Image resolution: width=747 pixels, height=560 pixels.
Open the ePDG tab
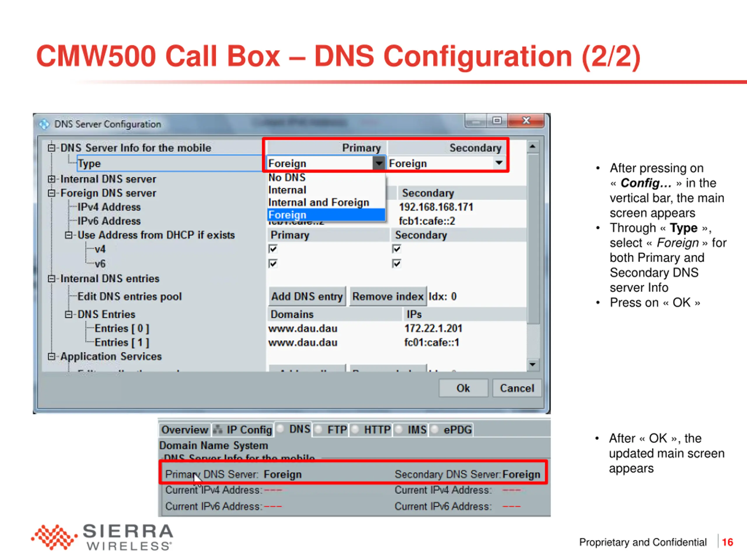click(x=451, y=430)
